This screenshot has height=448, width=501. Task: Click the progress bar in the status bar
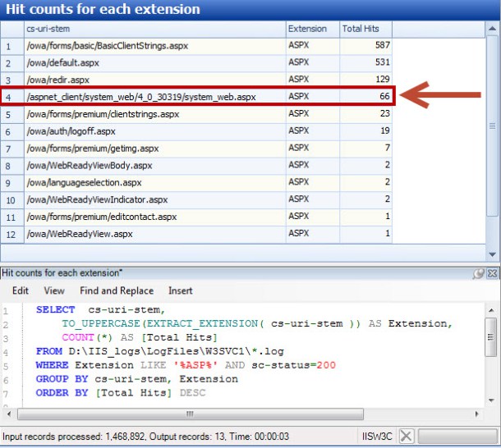click(x=457, y=436)
